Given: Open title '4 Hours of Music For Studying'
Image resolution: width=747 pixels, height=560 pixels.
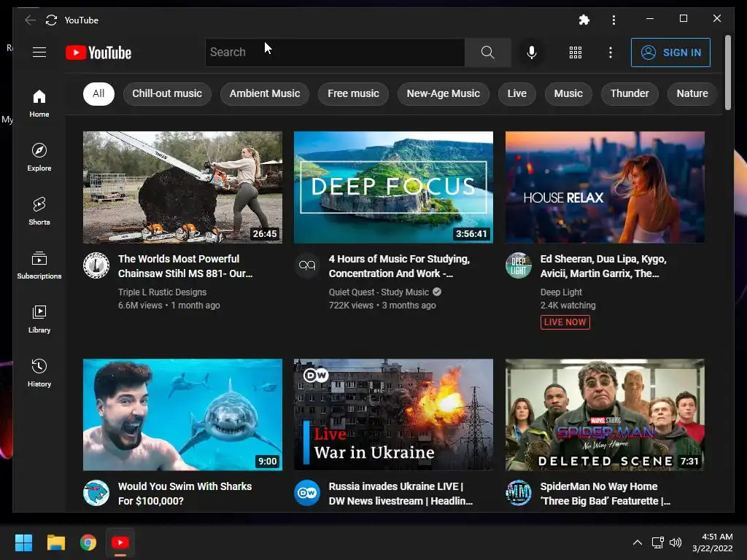Looking at the screenshot, I should [399, 266].
